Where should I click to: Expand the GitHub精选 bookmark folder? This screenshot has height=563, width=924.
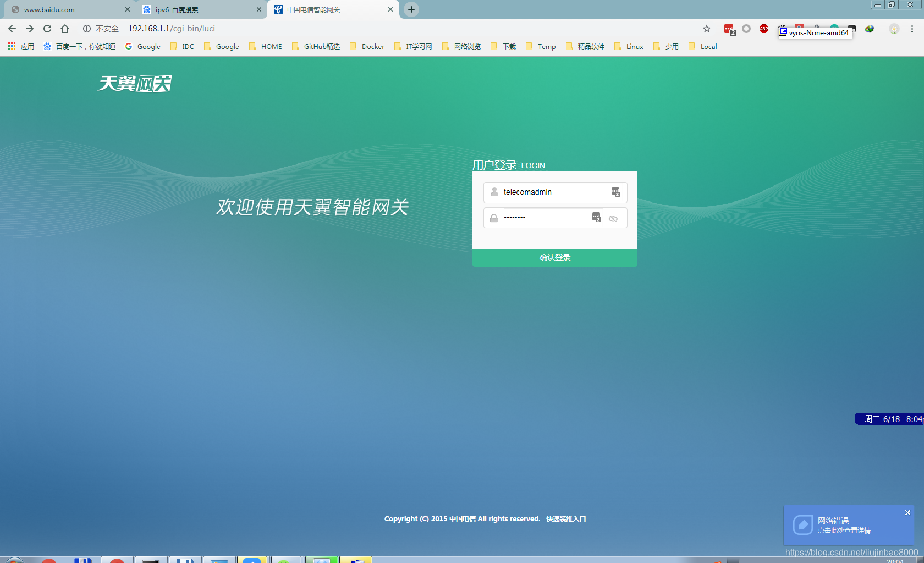[x=316, y=46]
